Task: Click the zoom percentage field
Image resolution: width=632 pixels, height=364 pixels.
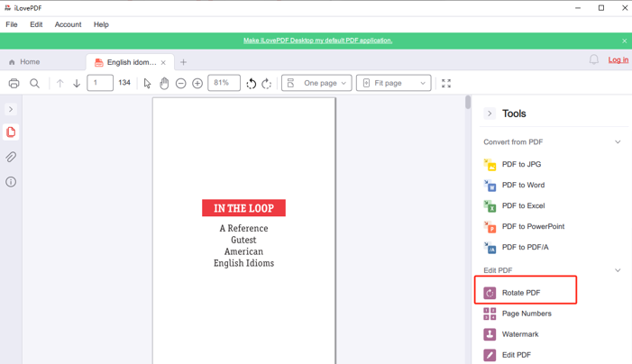Action: pyautogui.click(x=224, y=83)
